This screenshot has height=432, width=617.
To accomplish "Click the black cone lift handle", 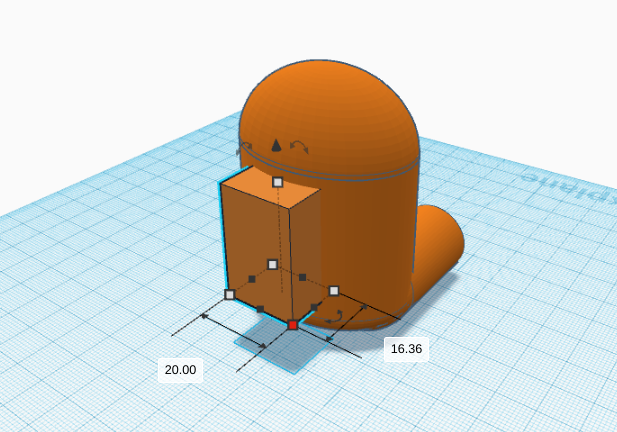I will (277, 145).
